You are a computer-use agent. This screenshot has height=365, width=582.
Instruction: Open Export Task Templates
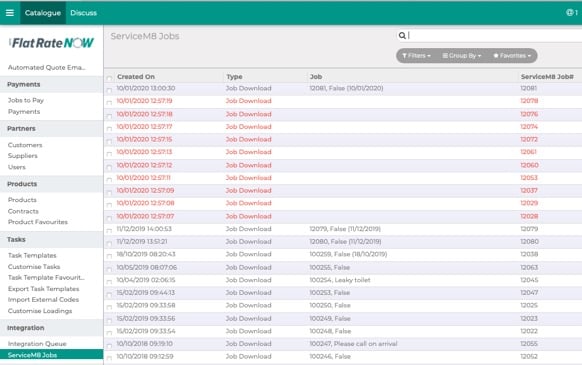pos(43,289)
